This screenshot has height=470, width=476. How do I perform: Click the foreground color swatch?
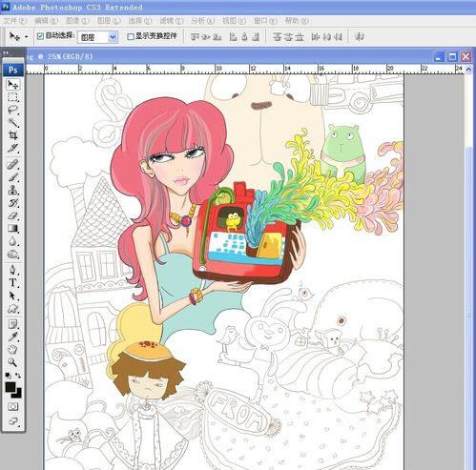tap(10, 387)
